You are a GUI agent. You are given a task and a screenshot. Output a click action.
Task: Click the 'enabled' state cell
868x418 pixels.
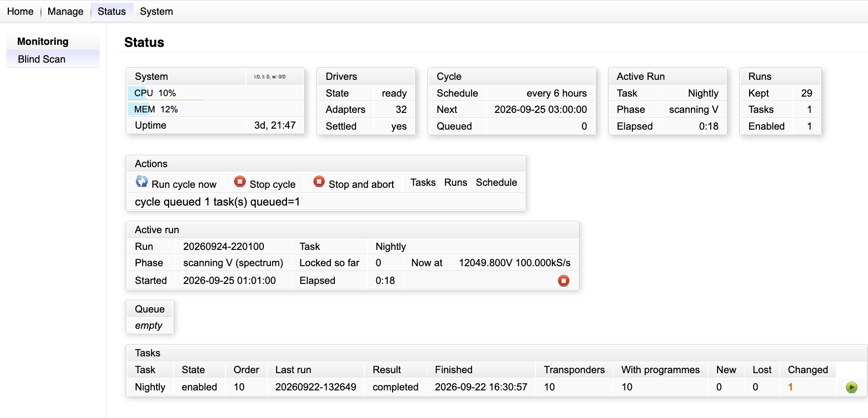pos(199,387)
